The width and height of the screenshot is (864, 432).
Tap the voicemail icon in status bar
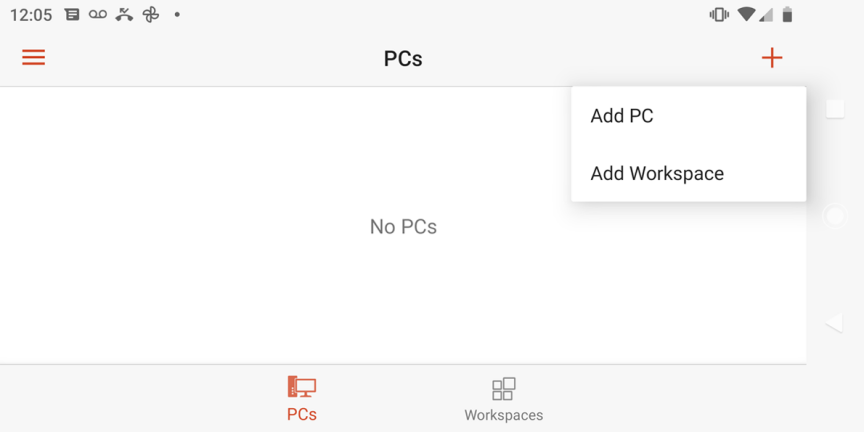point(98,15)
